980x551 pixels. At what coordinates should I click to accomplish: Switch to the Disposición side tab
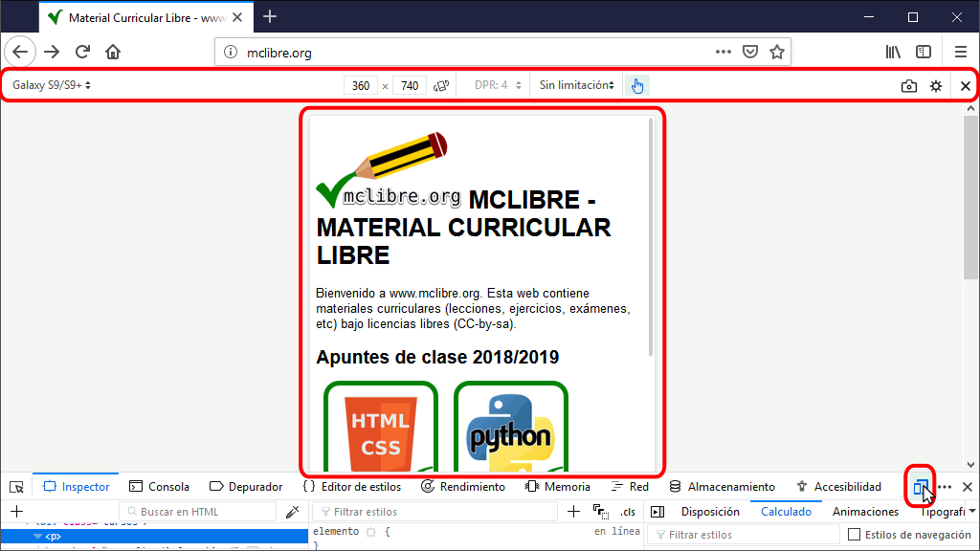coord(710,512)
